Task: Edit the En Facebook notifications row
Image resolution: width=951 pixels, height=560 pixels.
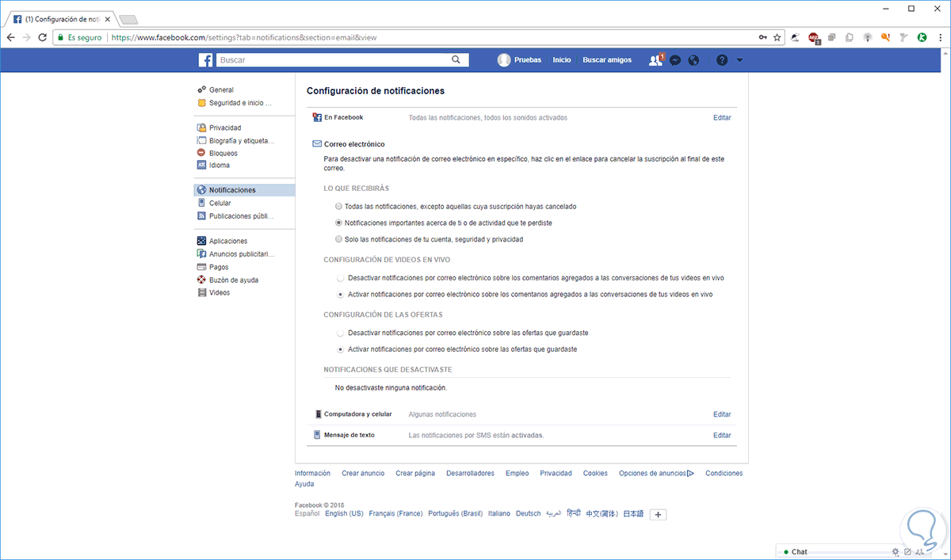Action: (x=722, y=117)
